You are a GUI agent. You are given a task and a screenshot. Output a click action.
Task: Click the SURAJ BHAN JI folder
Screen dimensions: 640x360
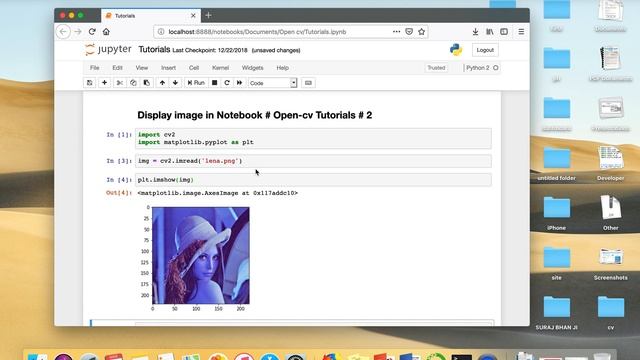point(557,313)
